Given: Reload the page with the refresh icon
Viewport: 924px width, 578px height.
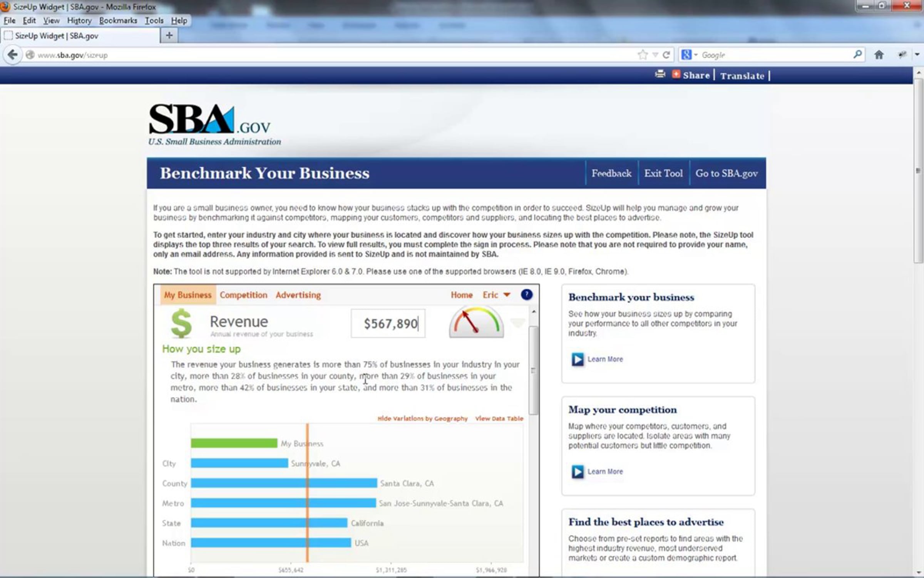Looking at the screenshot, I should (666, 55).
